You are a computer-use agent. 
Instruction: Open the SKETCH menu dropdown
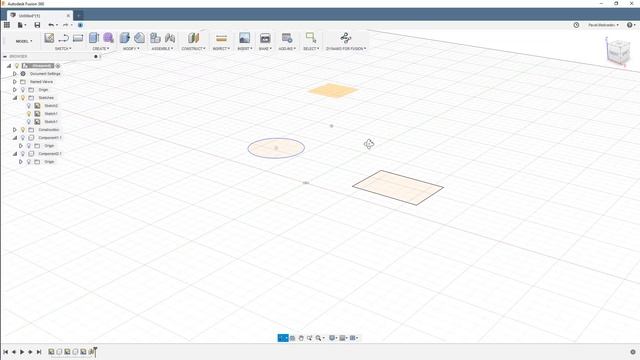click(x=63, y=49)
